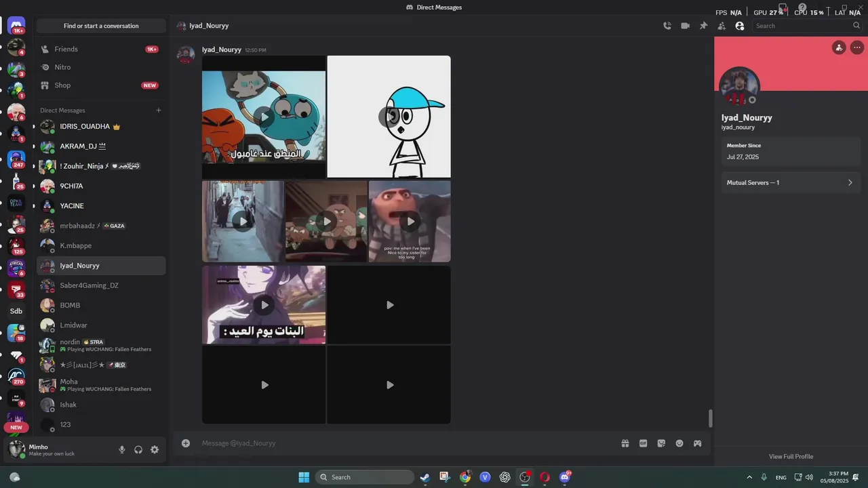This screenshot has width=868, height=488.
Task: Open the Shop page
Action: (x=101, y=85)
